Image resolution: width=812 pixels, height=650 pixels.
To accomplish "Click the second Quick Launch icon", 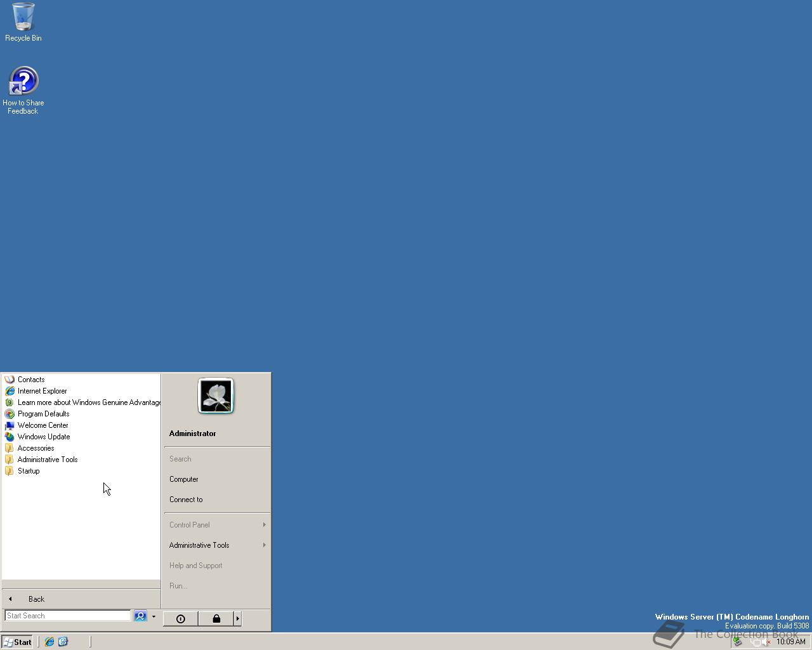I will click(x=63, y=642).
